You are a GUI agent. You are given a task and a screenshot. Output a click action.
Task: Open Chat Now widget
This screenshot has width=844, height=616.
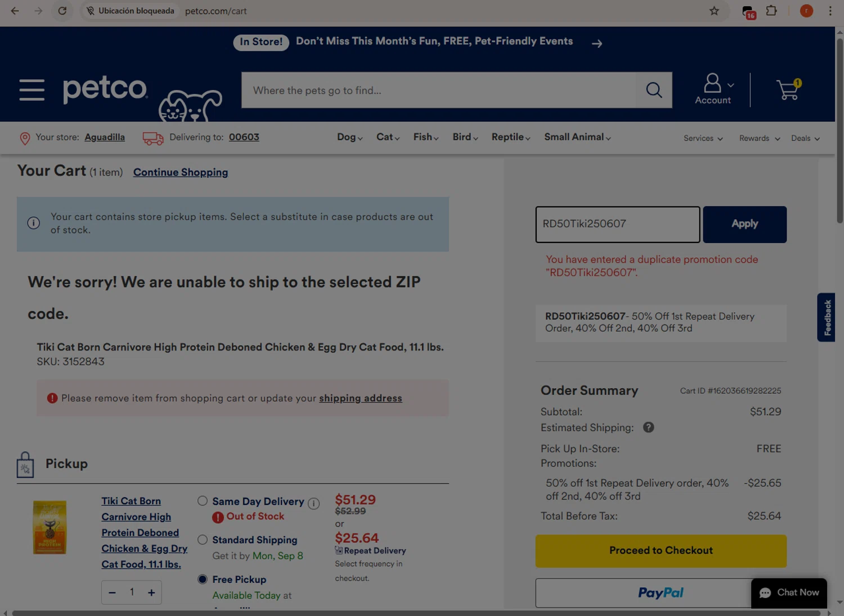pos(789,593)
